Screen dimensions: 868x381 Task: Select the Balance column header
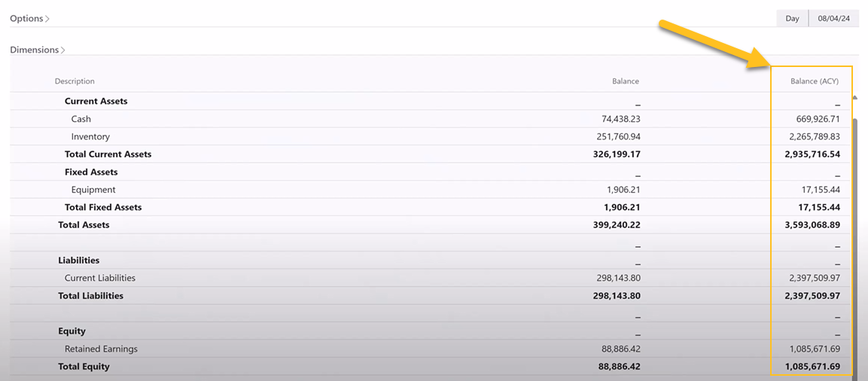click(x=625, y=81)
